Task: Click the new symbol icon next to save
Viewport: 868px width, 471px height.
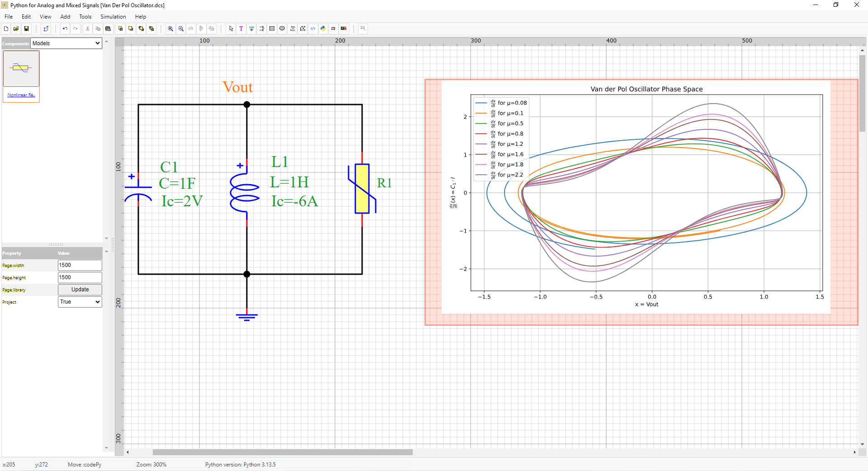Action: (x=46, y=29)
